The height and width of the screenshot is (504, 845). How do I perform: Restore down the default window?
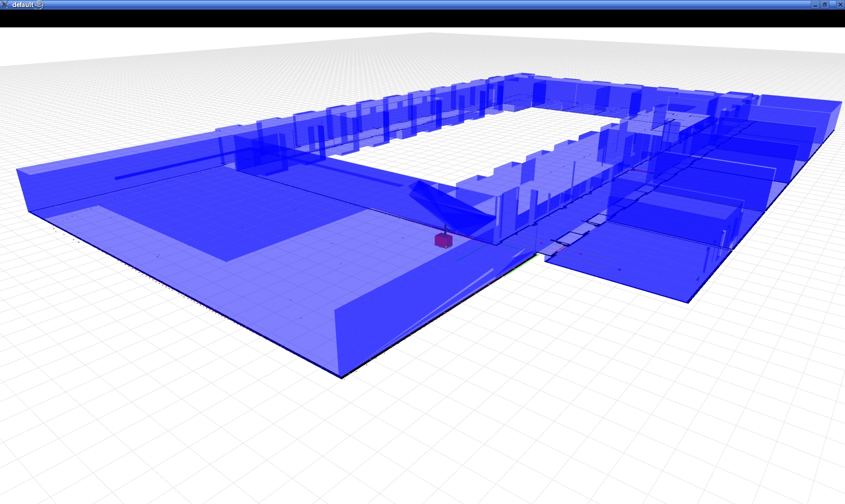point(825,5)
